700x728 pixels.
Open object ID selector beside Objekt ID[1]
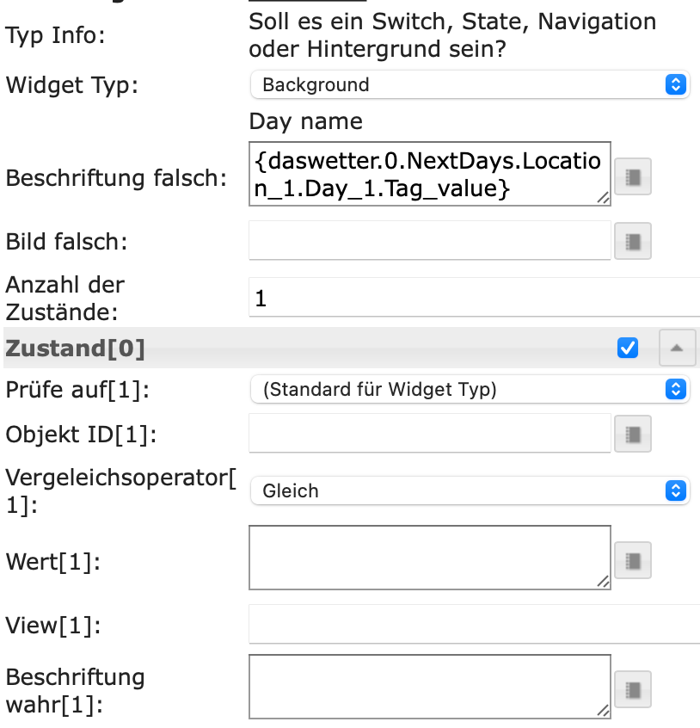[632, 433]
